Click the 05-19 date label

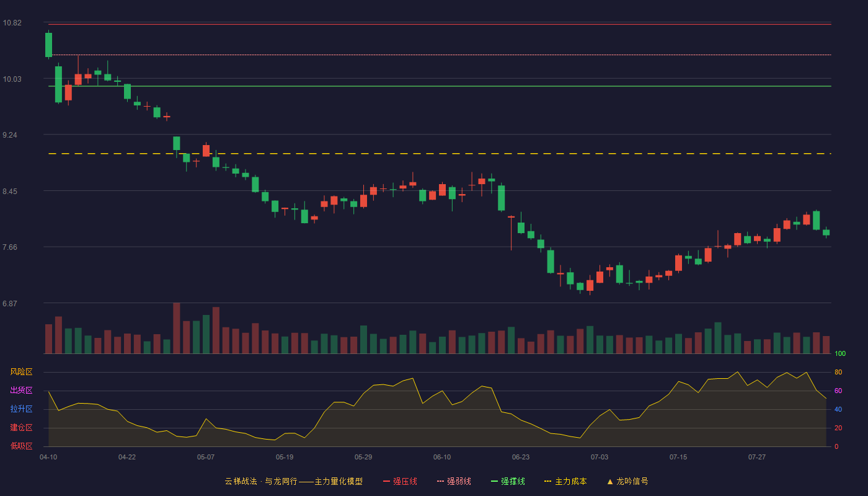[285, 457]
